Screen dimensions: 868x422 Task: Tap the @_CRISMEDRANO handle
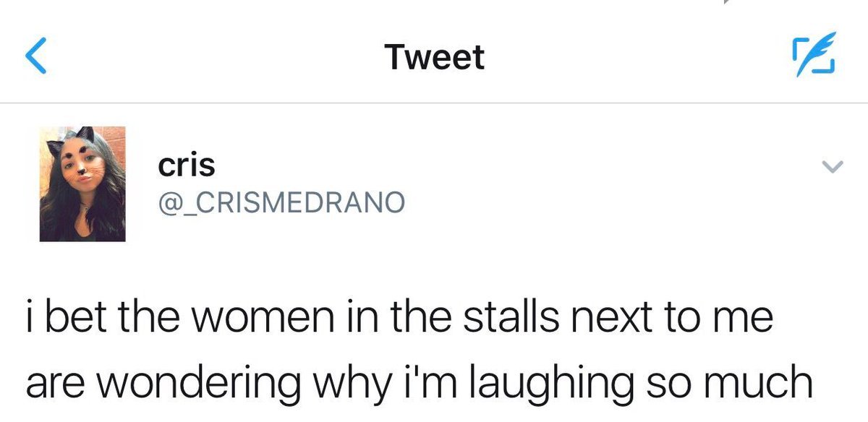click(281, 203)
